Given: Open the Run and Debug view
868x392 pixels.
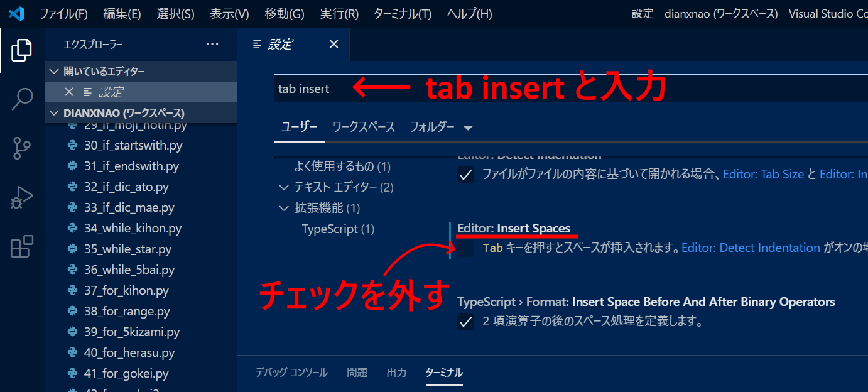Looking at the screenshot, I should [21, 197].
